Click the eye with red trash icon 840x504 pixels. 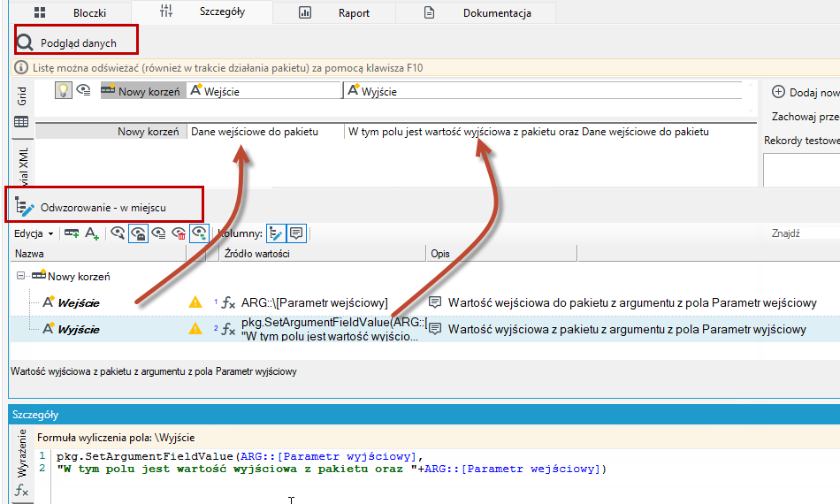[x=179, y=233]
